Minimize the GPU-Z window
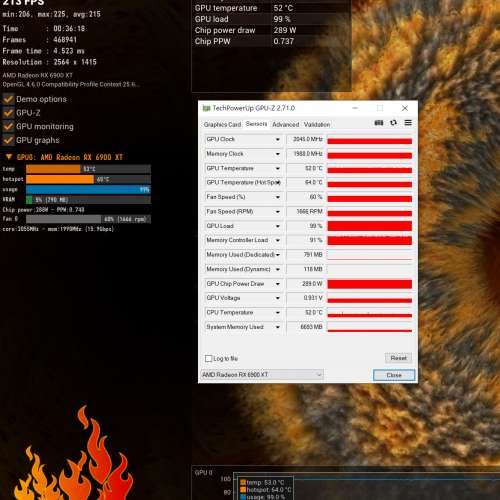 355,108
